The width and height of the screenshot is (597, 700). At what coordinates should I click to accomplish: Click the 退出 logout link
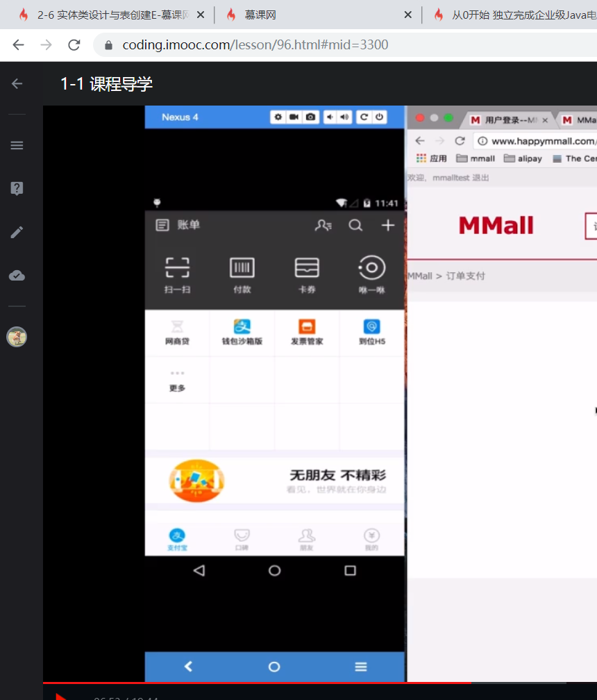(480, 178)
